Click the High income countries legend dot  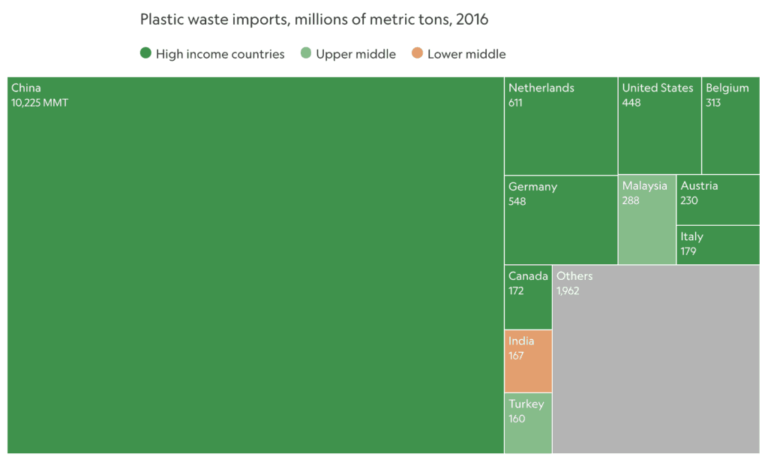tap(146, 54)
